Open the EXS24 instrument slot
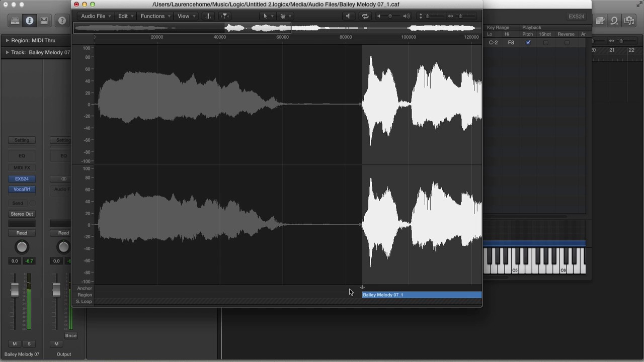This screenshot has height=362, width=644. point(22,179)
